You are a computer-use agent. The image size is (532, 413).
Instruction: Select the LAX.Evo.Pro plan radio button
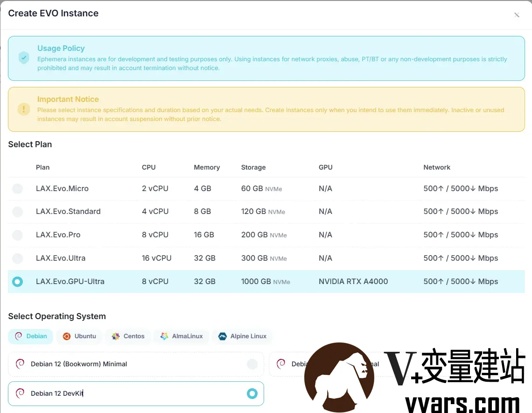pos(18,235)
